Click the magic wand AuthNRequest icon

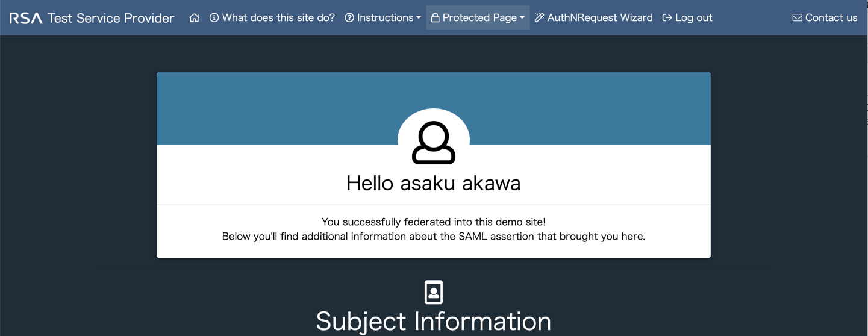[x=539, y=18]
